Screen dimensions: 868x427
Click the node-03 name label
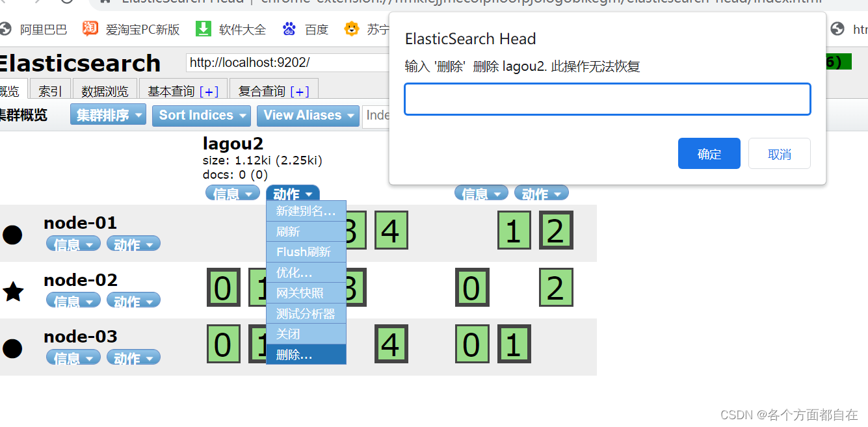pos(81,337)
